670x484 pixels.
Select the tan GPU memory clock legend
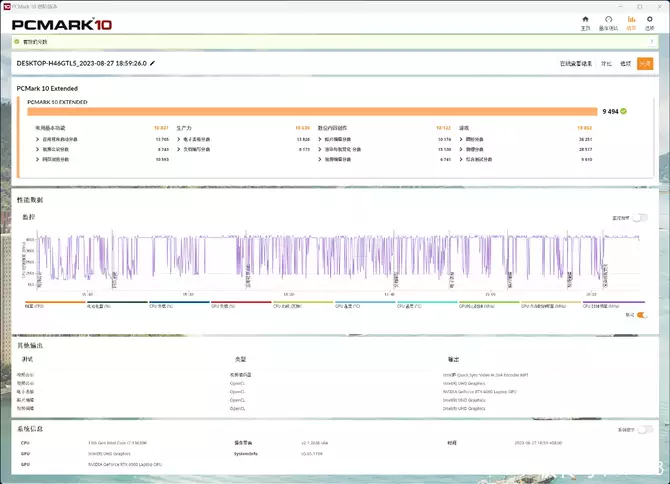pyautogui.click(x=551, y=304)
